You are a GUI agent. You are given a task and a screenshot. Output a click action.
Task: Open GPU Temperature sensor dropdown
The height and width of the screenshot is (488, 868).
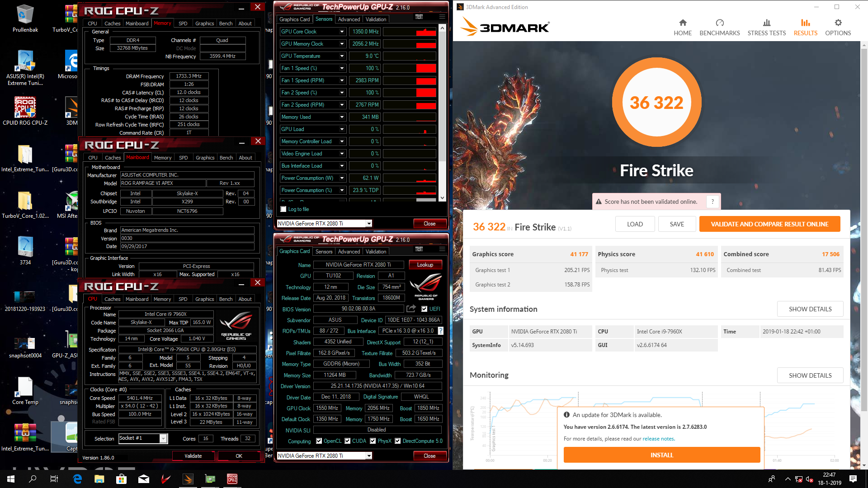(x=342, y=56)
